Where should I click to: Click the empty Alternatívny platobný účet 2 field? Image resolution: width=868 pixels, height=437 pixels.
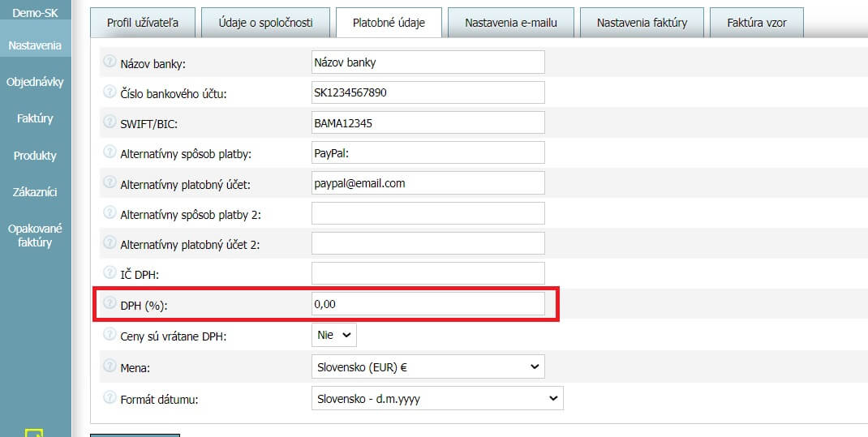click(428, 243)
